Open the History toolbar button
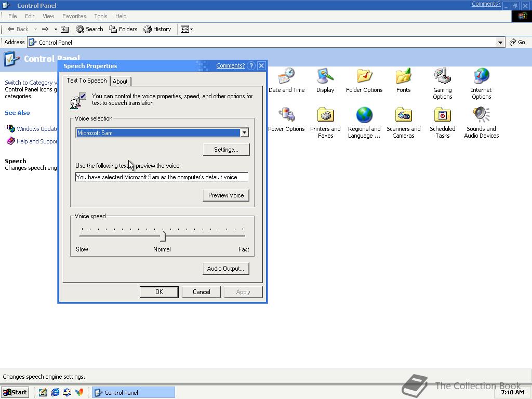The height and width of the screenshot is (399, 532). tap(157, 29)
